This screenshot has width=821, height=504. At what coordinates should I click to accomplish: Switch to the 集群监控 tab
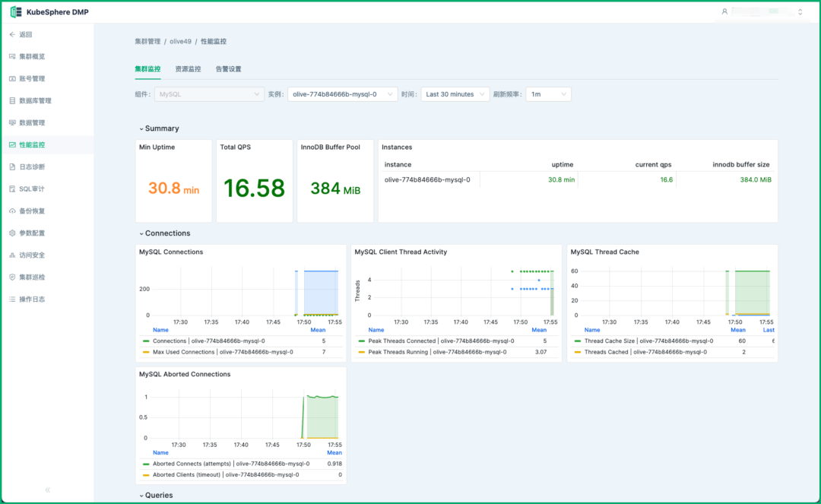(x=147, y=69)
